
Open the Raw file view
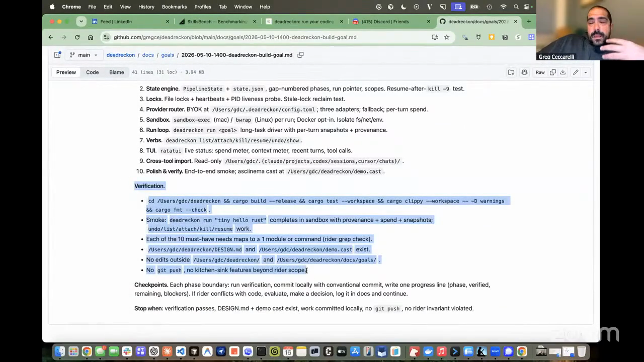pyautogui.click(x=540, y=72)
